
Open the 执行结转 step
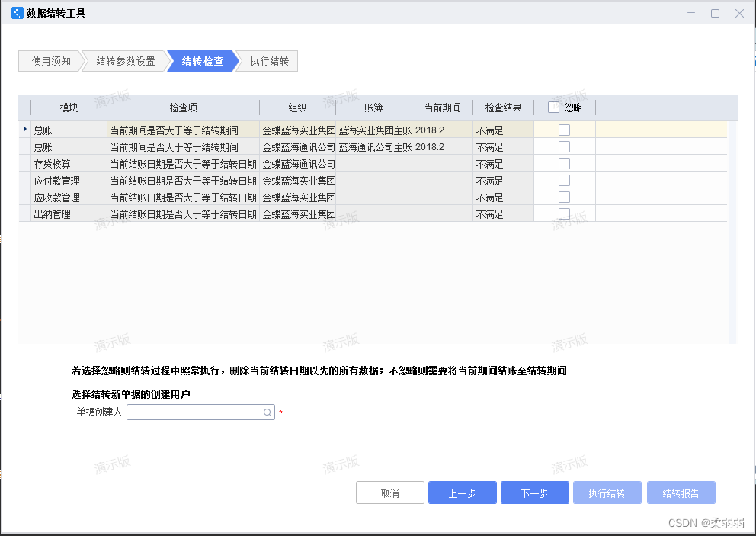[x=267, y=61]
